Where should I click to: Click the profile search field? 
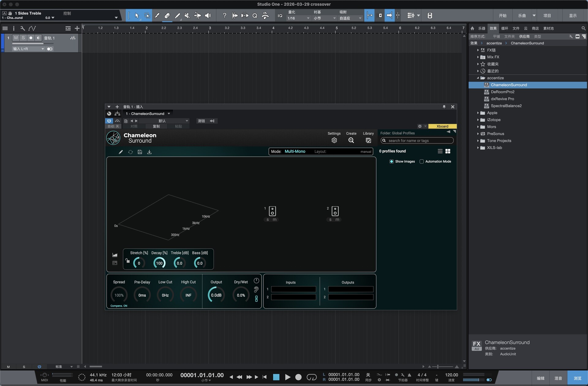(417, 141)
